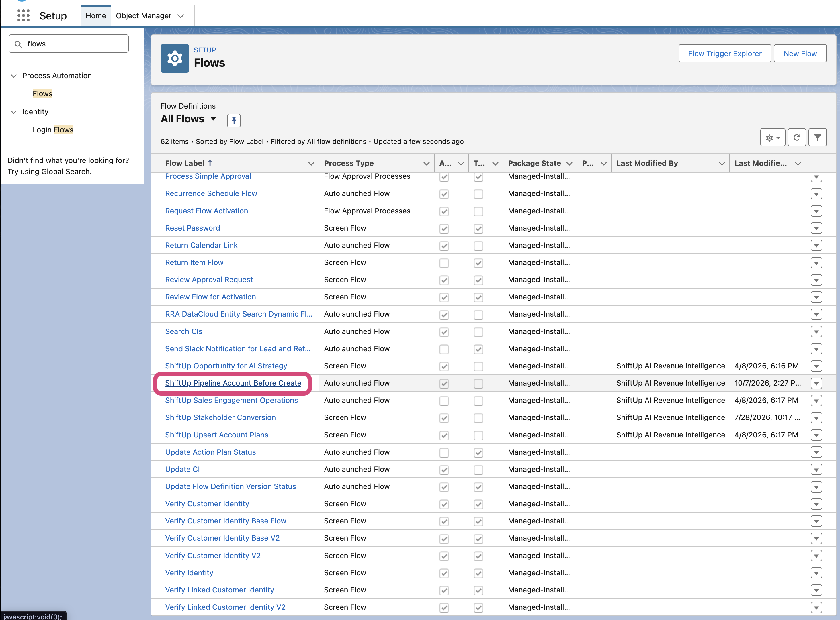Image resolution: width=840 pixels, height=620 pixels.
Task: Open row actions for ShiftUp Upsert Account Plans
Action: (x=816, y=435)
